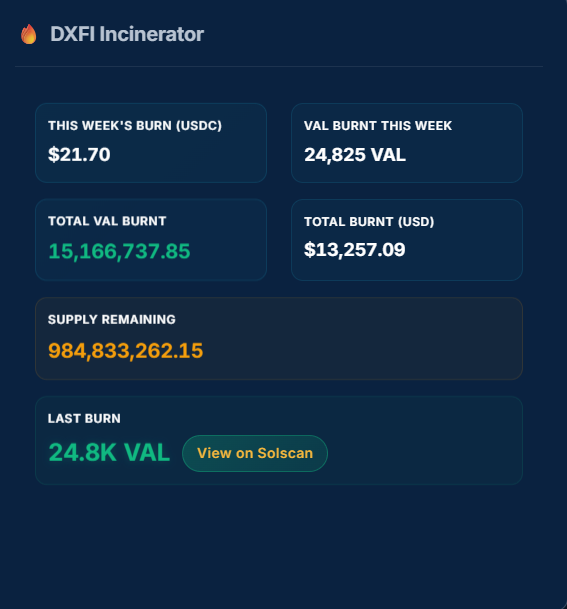This screenshot has width=567, height=609.
Task: Click the SUPPLY REMAINING label
Action: 111,319
